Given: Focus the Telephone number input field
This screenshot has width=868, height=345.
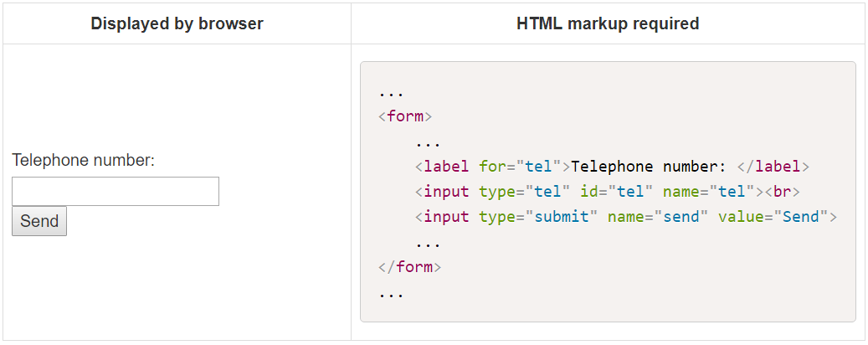Looking at the screenshot, I should click(x=116, y=192).
